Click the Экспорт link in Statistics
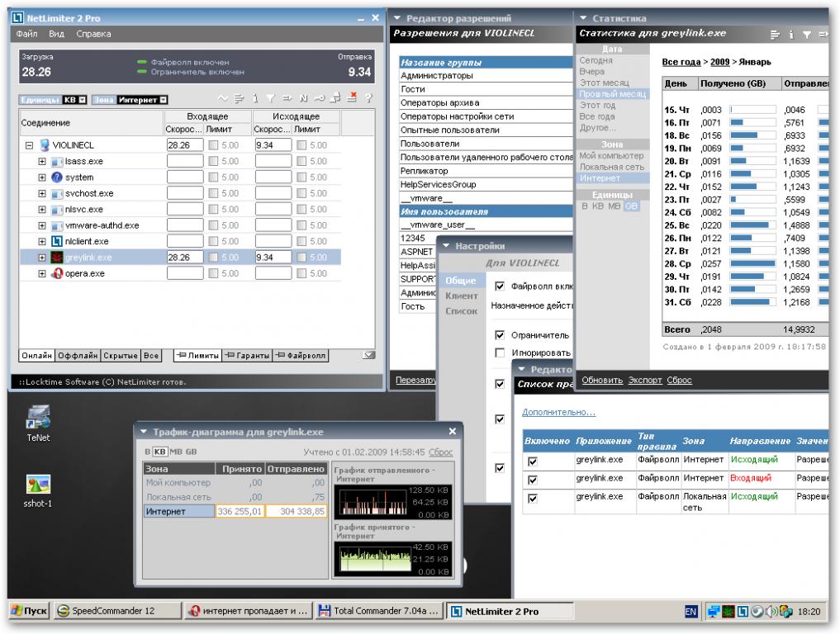 pos(644,381)
